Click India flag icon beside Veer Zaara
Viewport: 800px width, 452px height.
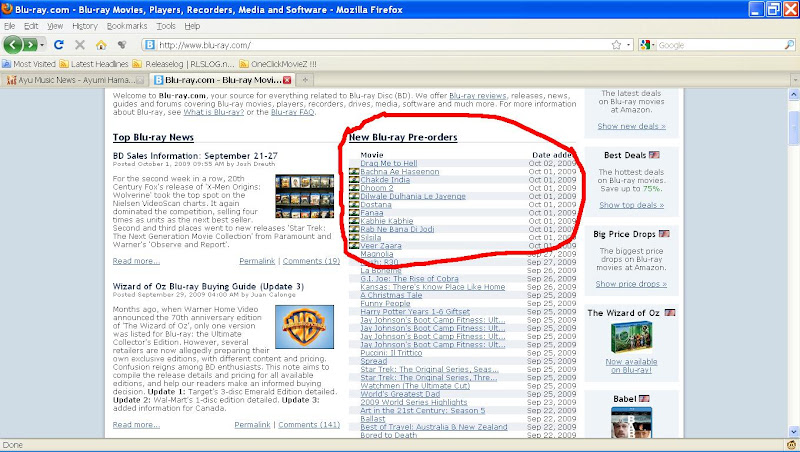(x=354, y=245)
